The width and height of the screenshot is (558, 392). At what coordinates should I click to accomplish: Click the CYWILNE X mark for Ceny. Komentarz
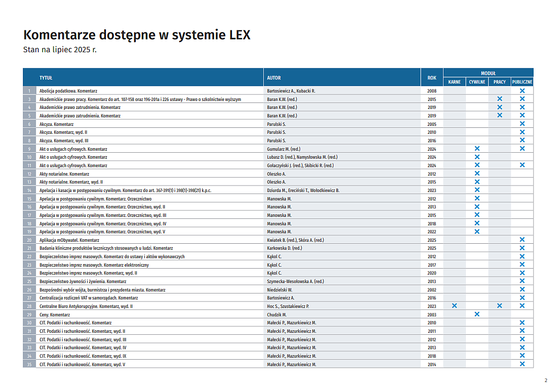tap(477, 314)
